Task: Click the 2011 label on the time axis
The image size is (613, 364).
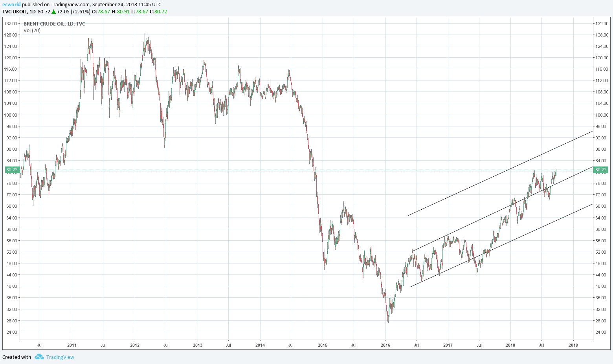Action: click(72, 345)
